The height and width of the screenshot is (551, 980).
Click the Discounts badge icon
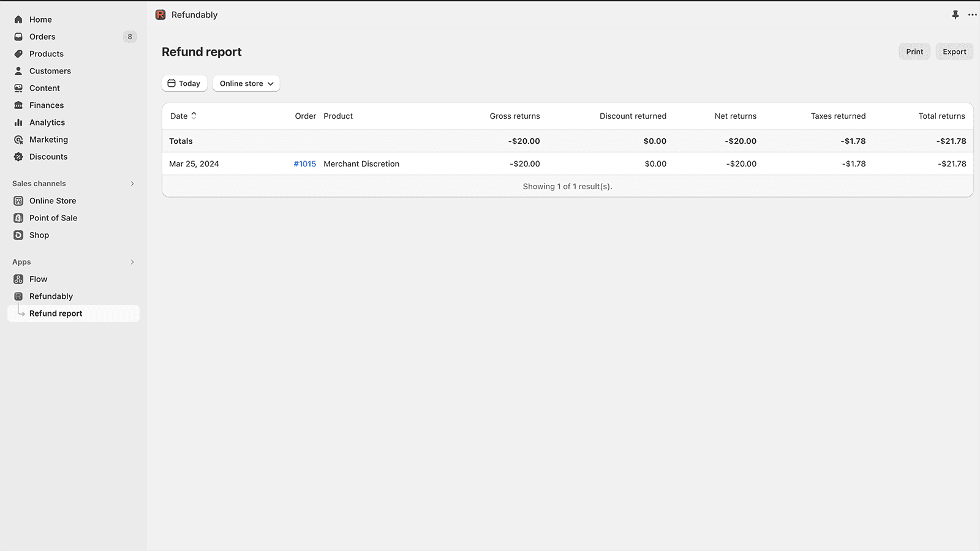tap(18, 157)
